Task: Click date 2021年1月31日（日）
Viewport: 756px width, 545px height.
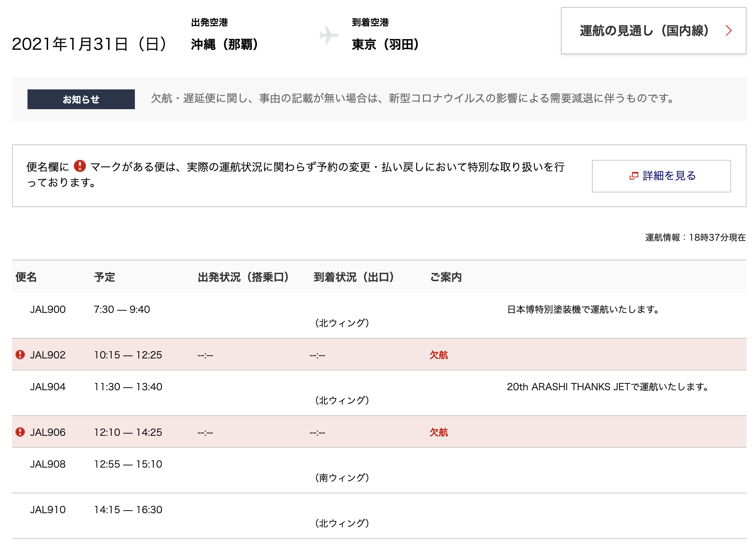Action: (91, 44)
